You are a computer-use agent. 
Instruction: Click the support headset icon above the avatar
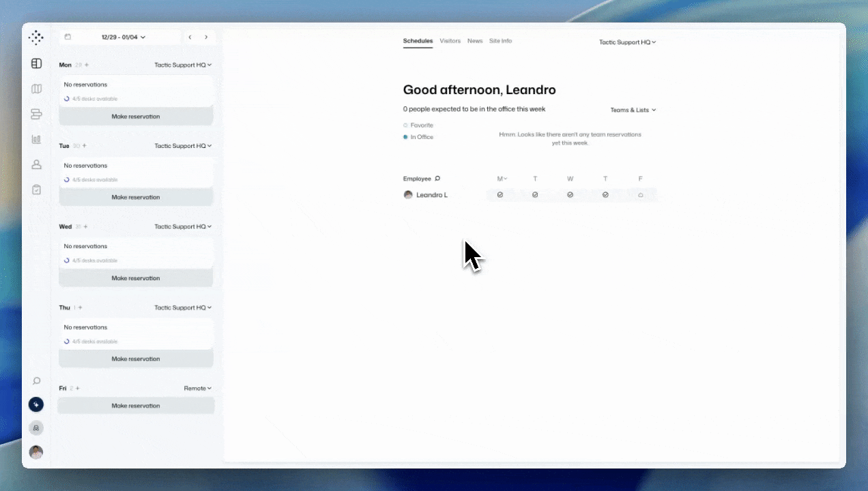coord(36,428)
